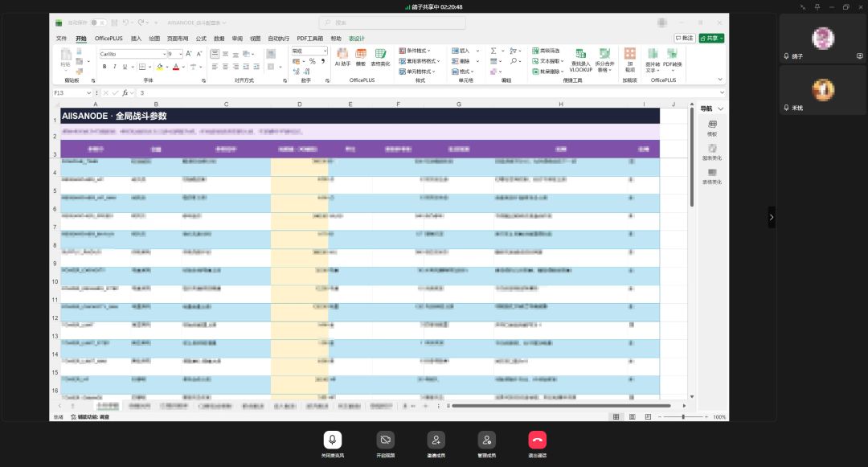Click the percent style icon
Viewport: 868px width, 467px height.
(312, 61)
